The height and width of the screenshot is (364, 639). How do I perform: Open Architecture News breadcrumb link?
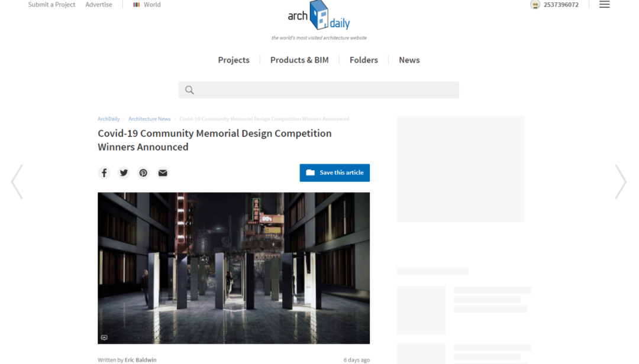pos(149,119)
